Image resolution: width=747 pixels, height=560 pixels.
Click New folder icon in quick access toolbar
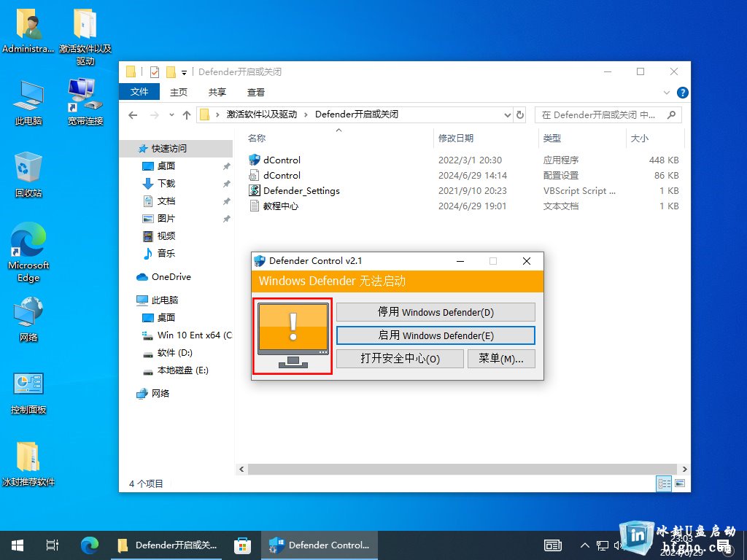point(171,72)
